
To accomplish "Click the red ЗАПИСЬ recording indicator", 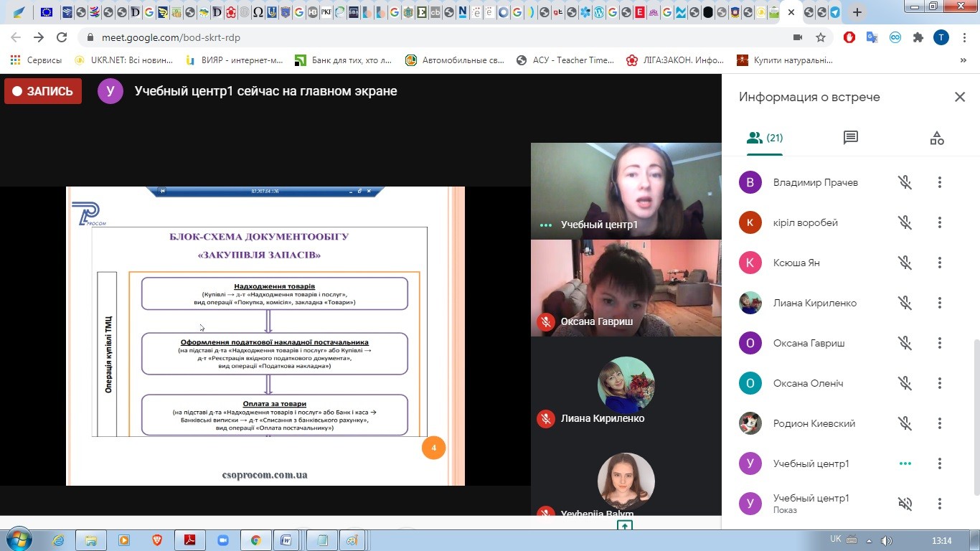I will 43,91.
